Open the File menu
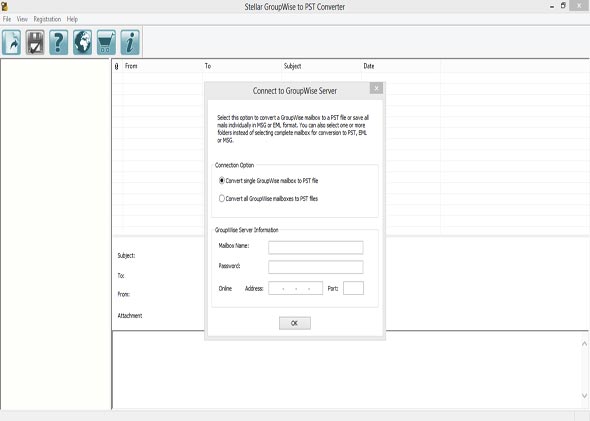590x421 pixels. click(7, 19)
